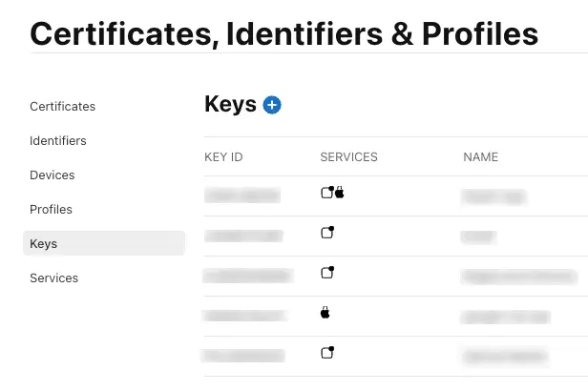Screen dimensions: 588x391
Task: Click the blurred name in the second row
Action: [x=479, y=235]
